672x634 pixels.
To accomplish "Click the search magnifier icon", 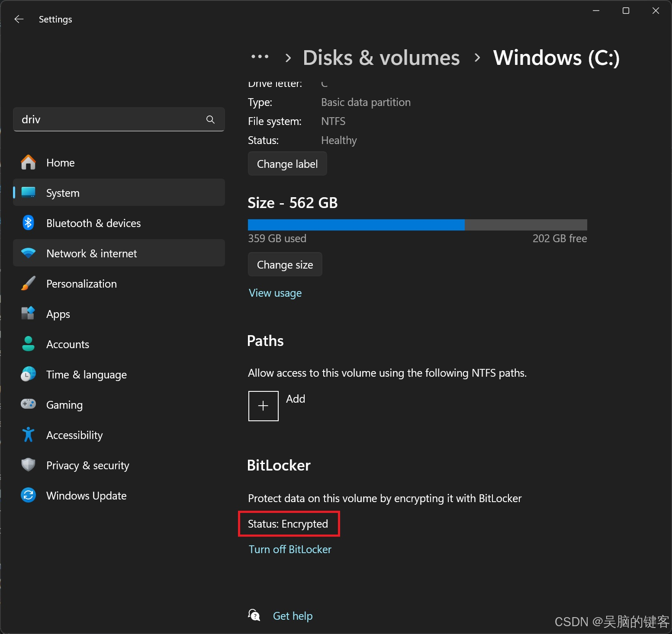I will pos(210,119).
